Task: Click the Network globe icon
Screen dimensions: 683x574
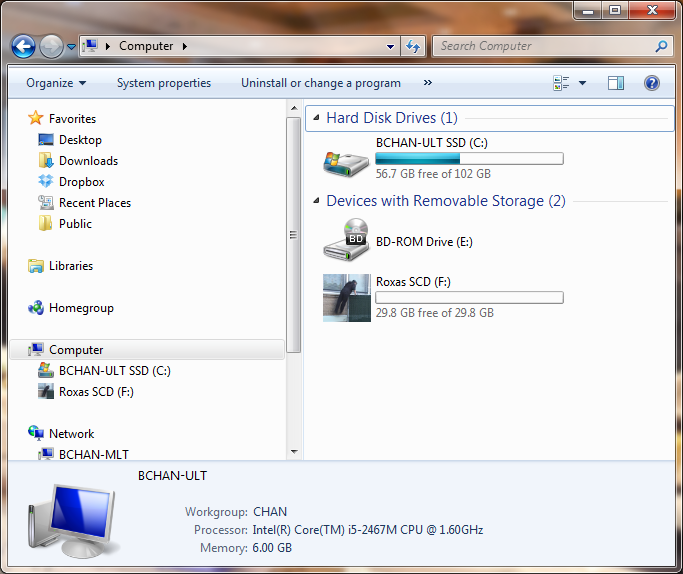Action: coord(36,433)
